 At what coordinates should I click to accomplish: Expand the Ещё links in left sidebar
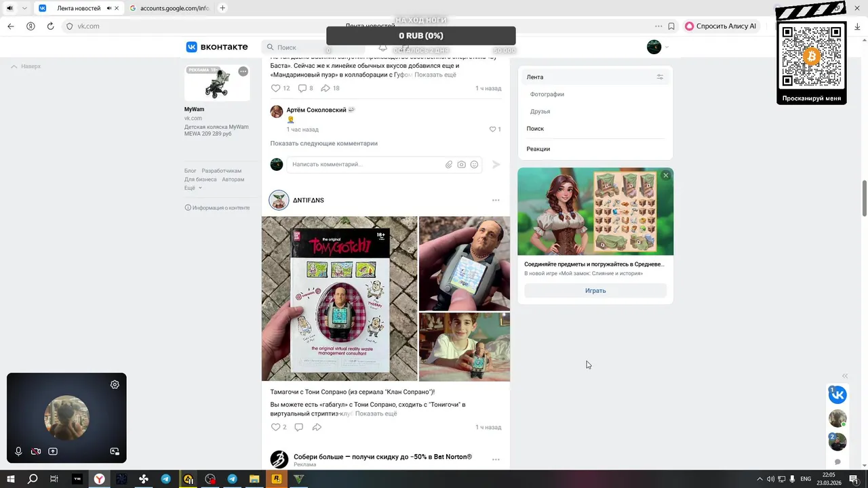[193, 188]
